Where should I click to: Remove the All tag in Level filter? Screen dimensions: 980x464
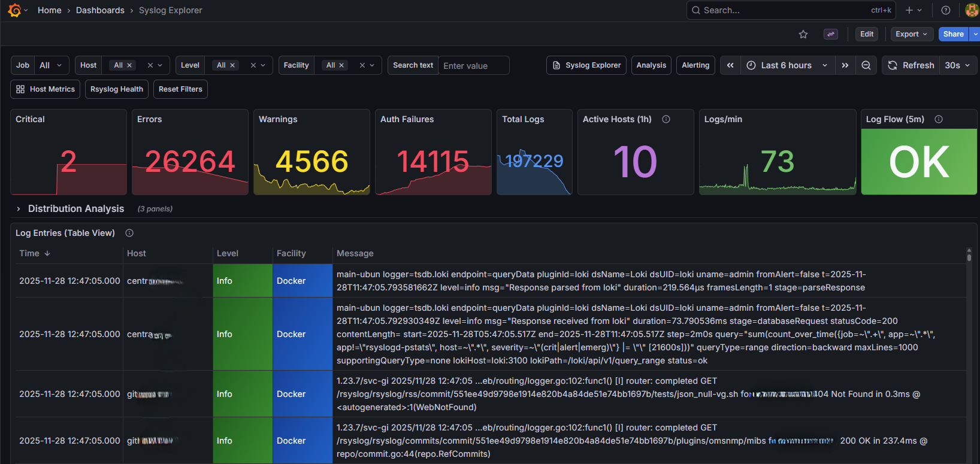click(232, 65)
